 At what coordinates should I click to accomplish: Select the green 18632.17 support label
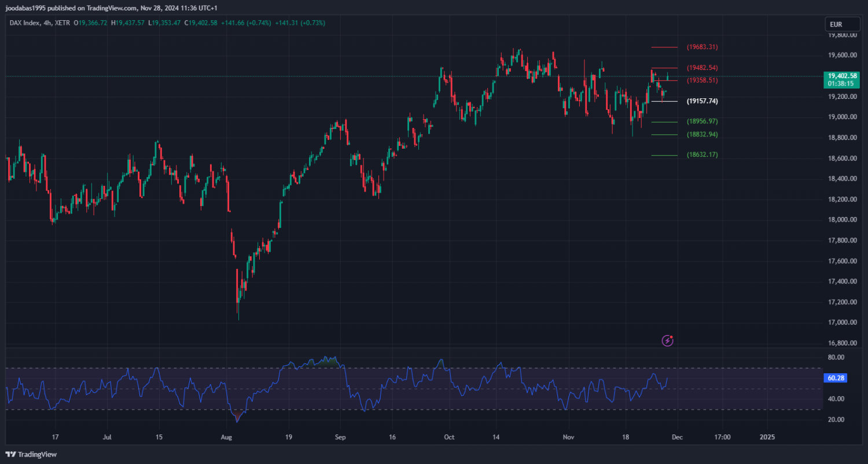(x=702, y=155)
